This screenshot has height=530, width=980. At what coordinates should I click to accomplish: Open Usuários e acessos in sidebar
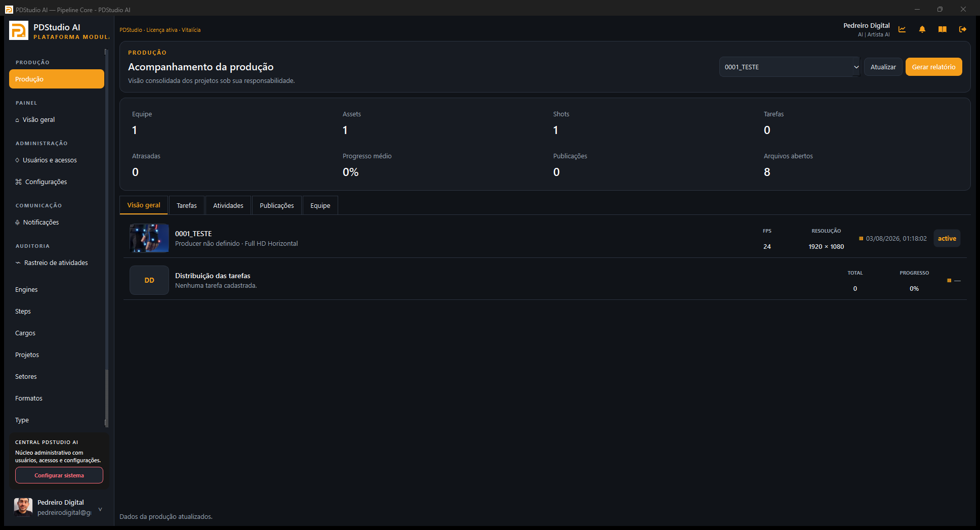tap(57, 160)
